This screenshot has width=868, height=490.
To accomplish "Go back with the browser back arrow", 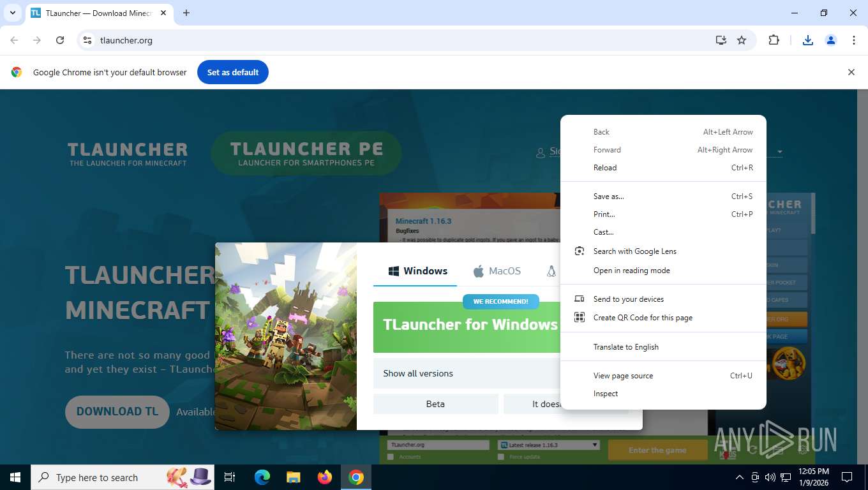I will pos(14,40).
